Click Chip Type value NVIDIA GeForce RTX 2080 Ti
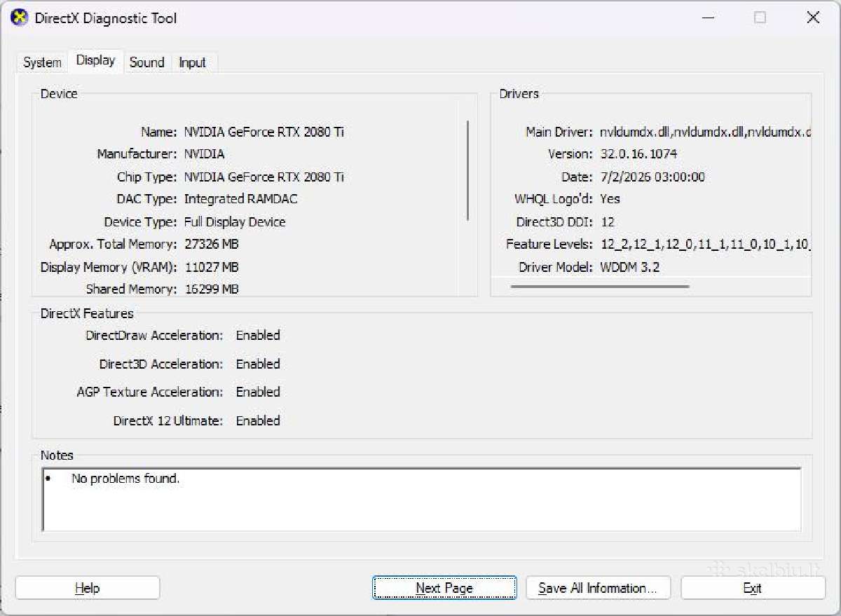Image resolution: width=841 pixels, height=616 pixels. click(x=264, y=177)
